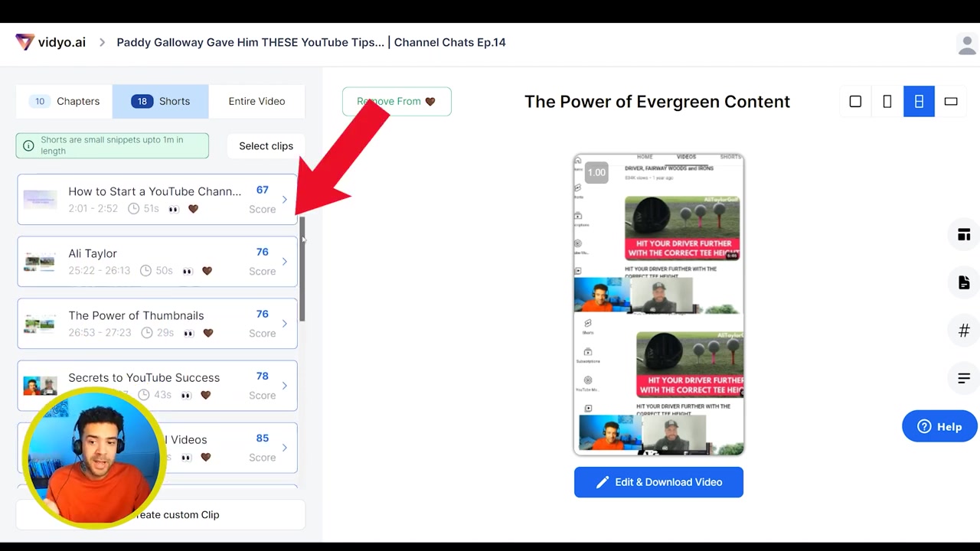This screenshot has height=551, width=980.
Task: Click the eyes icon on Ali Taylor clip
Action: click(187, 271)
